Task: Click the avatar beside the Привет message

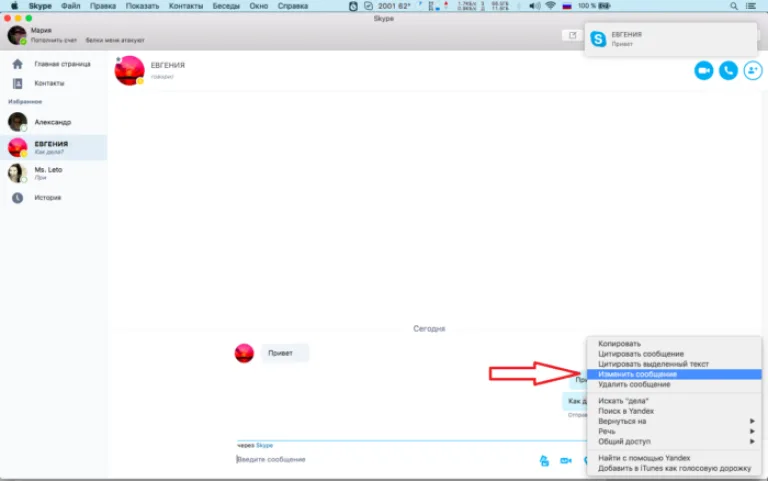Action: point(244,353)
